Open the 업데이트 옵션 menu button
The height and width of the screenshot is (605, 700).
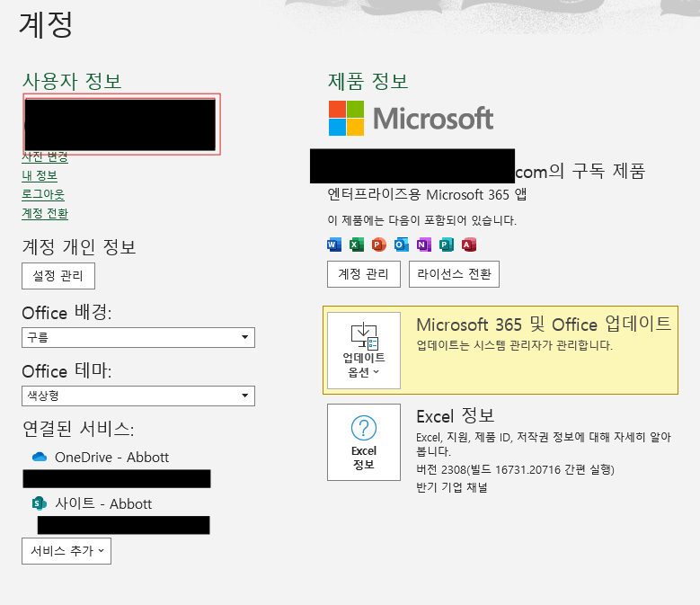point(364,351)
